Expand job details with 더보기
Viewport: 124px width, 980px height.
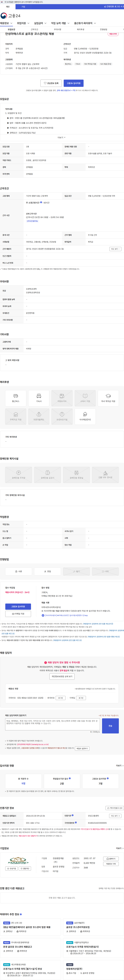tap(62, 137)
